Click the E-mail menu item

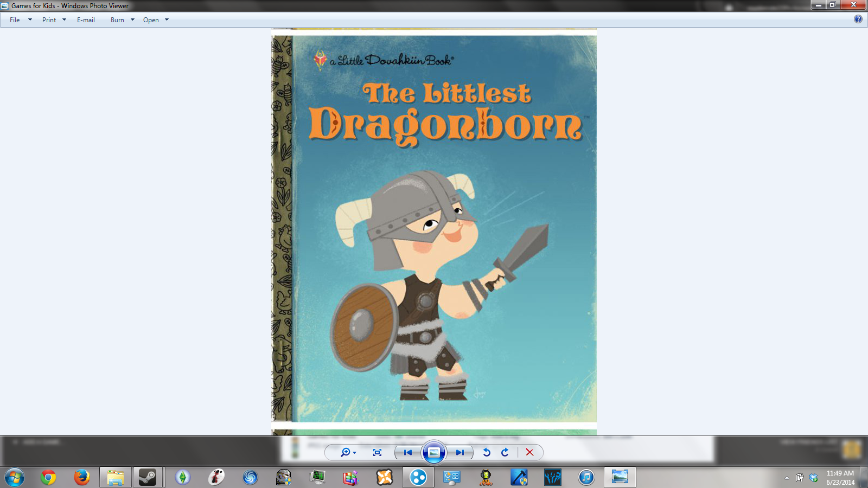tap(86, 20)
